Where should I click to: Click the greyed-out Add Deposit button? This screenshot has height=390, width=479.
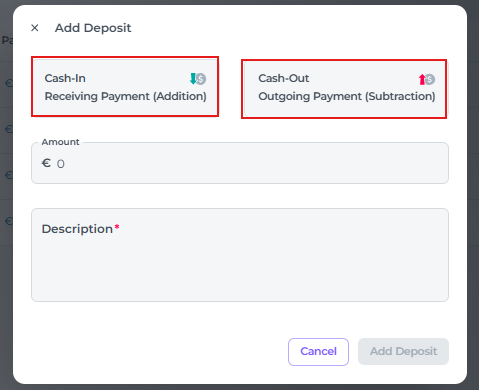pyautogui.click(x=403, y=352)
